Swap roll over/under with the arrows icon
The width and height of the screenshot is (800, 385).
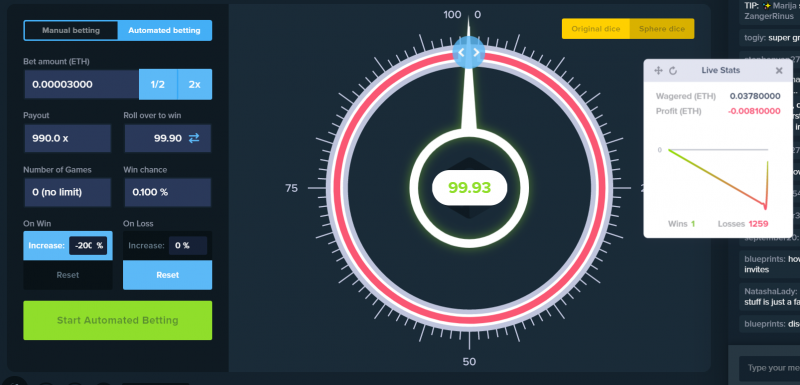(194, 138)
